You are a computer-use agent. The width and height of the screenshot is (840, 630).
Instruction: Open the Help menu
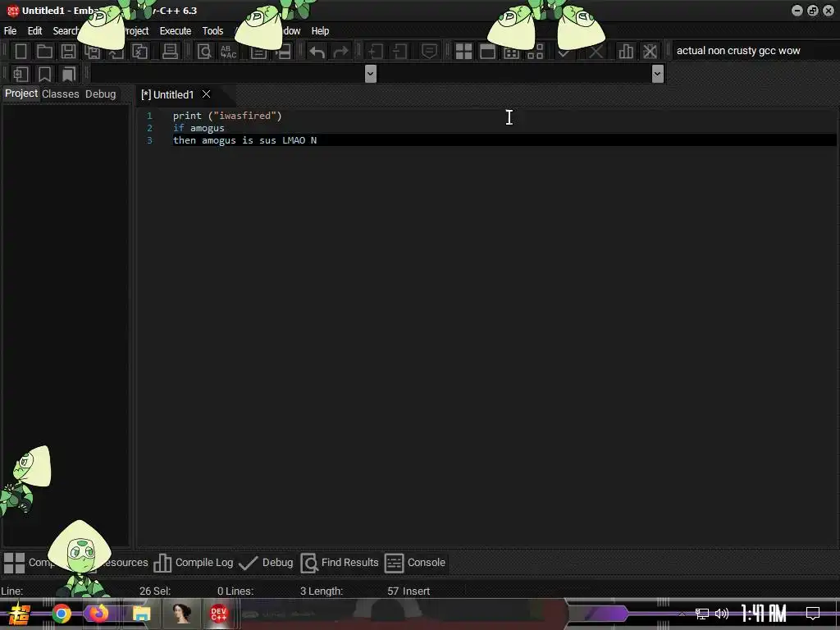[x=321, y=31]
